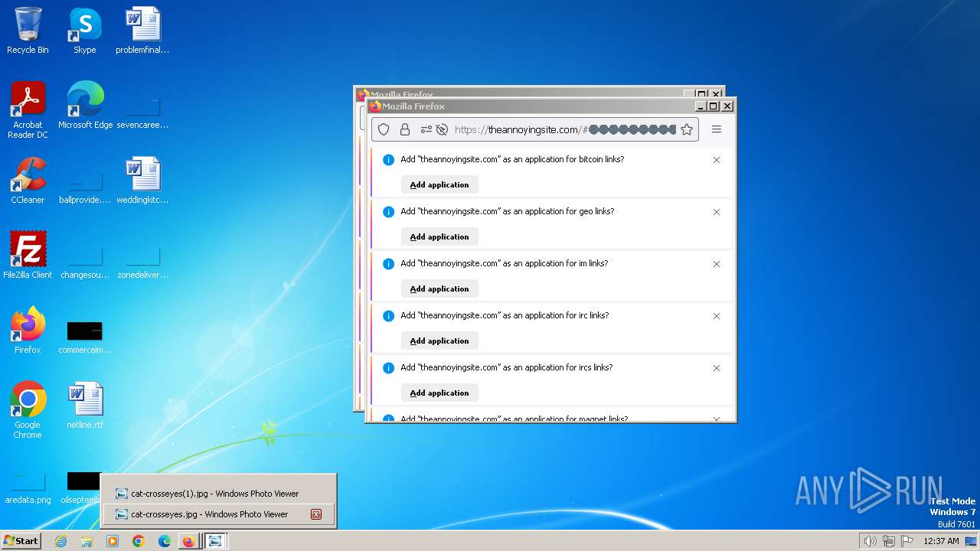
Task: Open the Google Chrome desktop shortcut
Action: (28, 410)
